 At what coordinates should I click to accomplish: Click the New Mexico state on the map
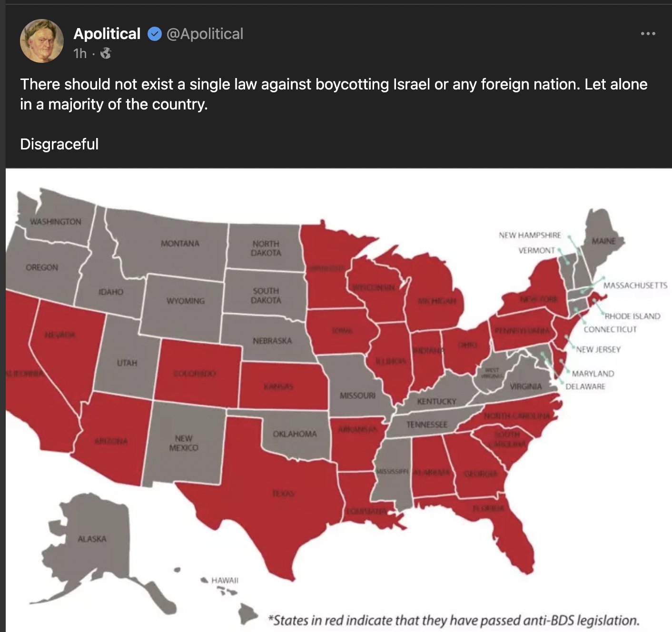coord(184,443)
